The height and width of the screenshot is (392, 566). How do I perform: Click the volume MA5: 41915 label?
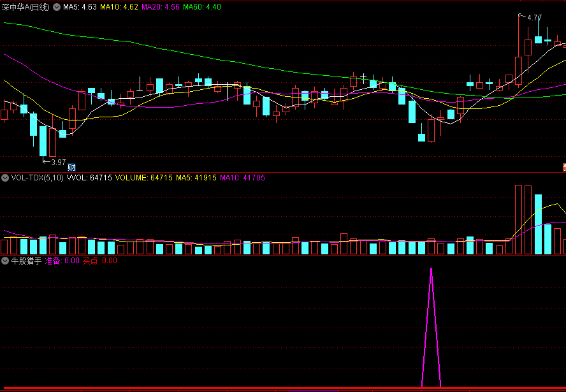coord(196,178)
